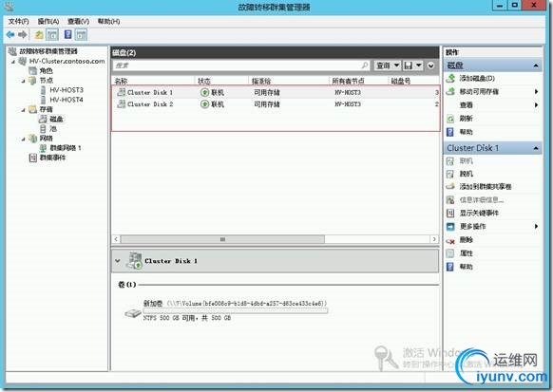
Task: Select the root 故障转移群集管理器 tree node
Action: pyautogui.click(x=48, y=51)
